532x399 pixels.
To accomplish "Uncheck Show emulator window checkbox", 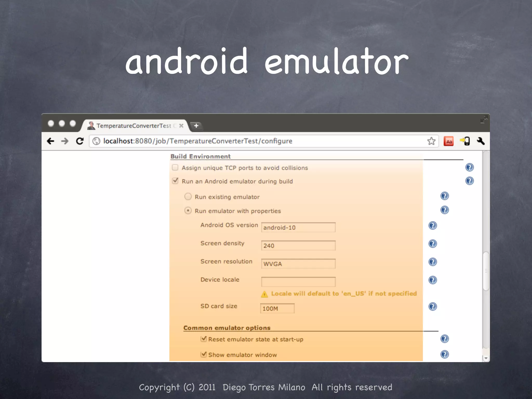I will coord(204,354).
